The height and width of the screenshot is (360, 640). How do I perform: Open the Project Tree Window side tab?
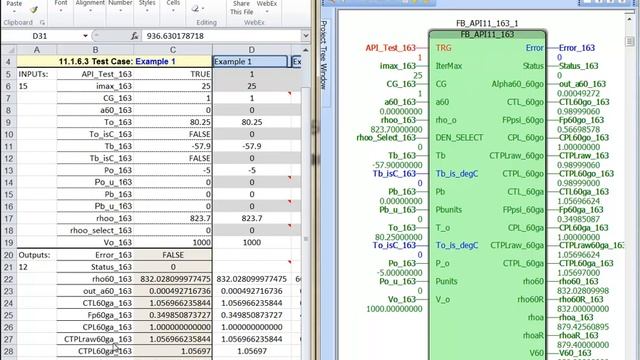324,54
